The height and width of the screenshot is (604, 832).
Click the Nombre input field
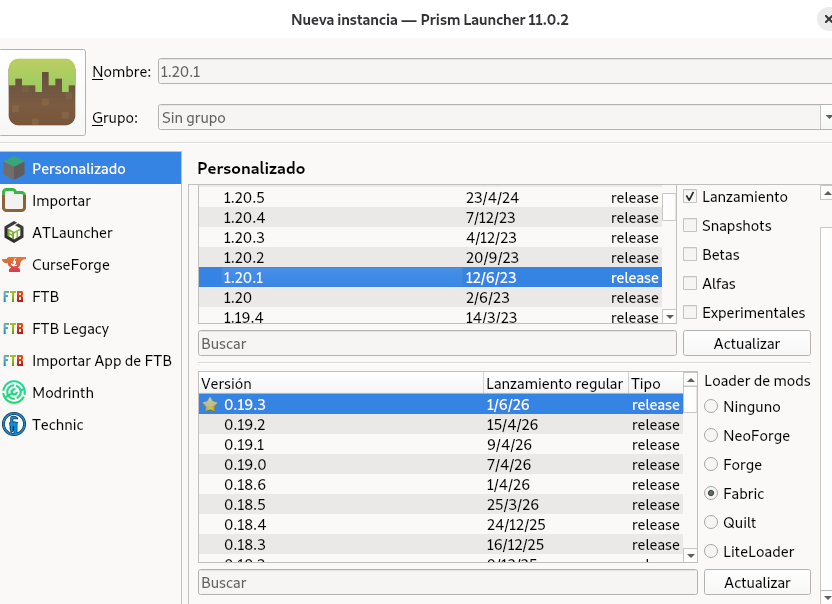(495, 71)
